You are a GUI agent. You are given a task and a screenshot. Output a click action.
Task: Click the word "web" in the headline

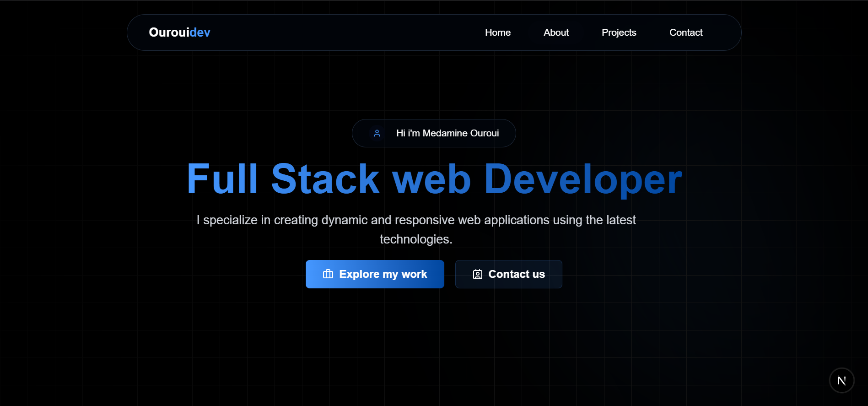coord(431,179)
